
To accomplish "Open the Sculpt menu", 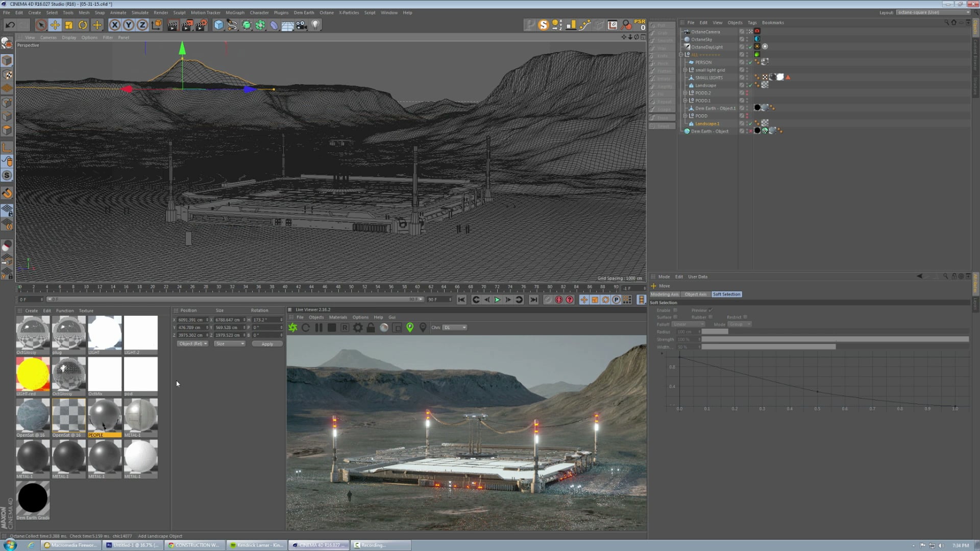I will click(x=179, y=13).
